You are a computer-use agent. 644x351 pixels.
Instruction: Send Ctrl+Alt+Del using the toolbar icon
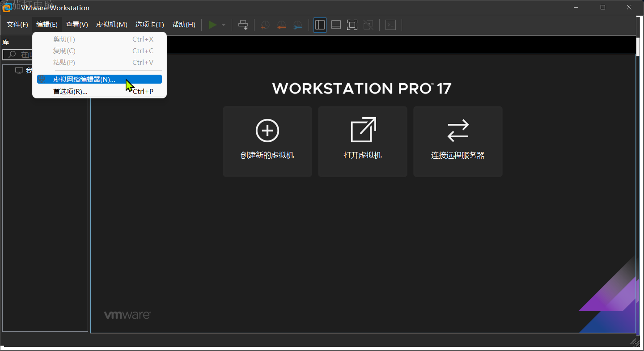coord(243,25)
